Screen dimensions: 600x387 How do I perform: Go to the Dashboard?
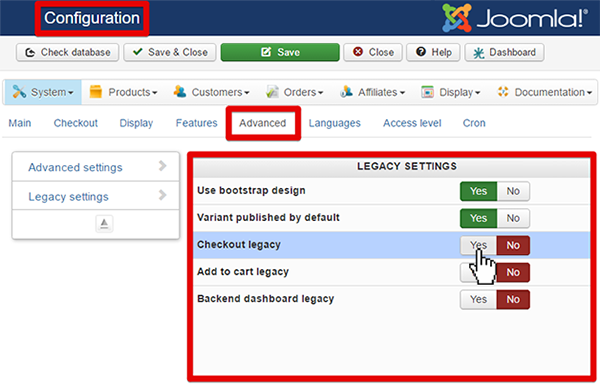[504, 52]
